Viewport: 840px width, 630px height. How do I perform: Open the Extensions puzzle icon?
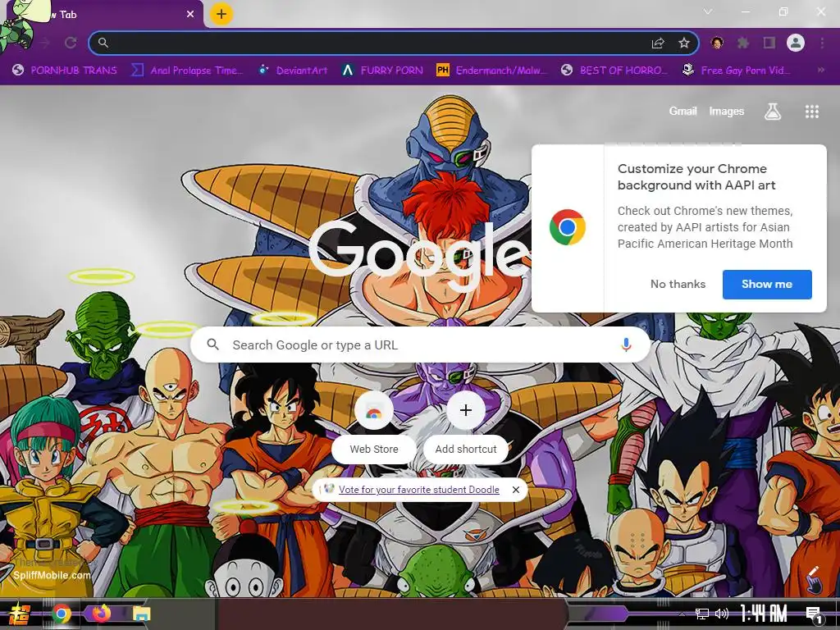743,43
